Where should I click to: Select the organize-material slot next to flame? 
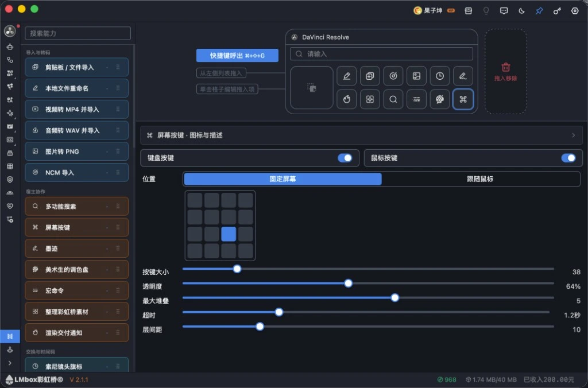pyautogui.click(x=370, y=99)
